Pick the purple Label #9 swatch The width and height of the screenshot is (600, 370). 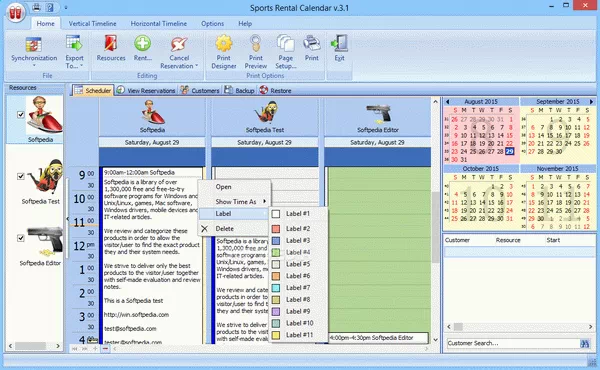coord(276,311)
